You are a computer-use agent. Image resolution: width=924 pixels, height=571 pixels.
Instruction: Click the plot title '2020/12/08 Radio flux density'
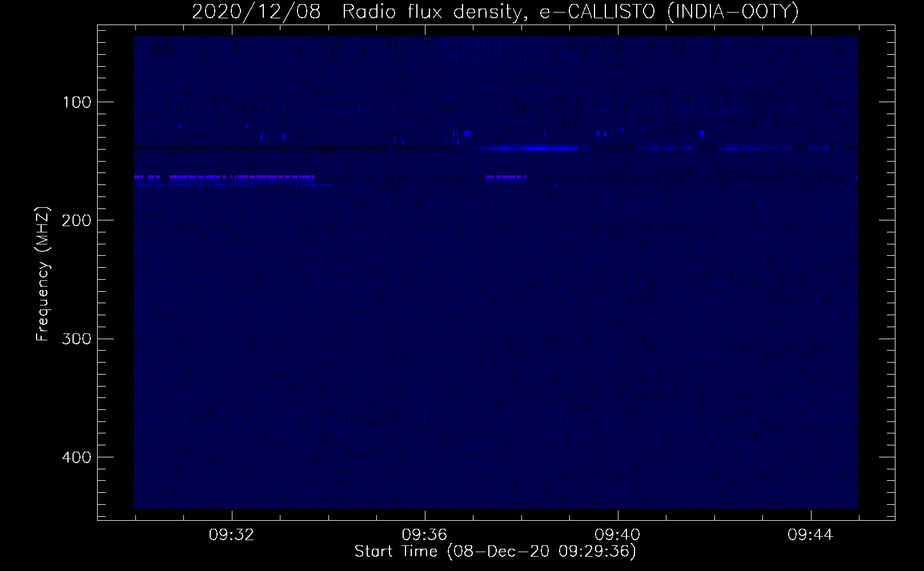[495, 12]
